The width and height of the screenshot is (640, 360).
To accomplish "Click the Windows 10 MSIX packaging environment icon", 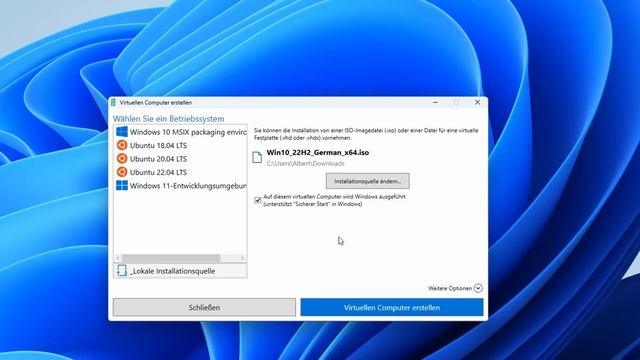I will (122, 132).
